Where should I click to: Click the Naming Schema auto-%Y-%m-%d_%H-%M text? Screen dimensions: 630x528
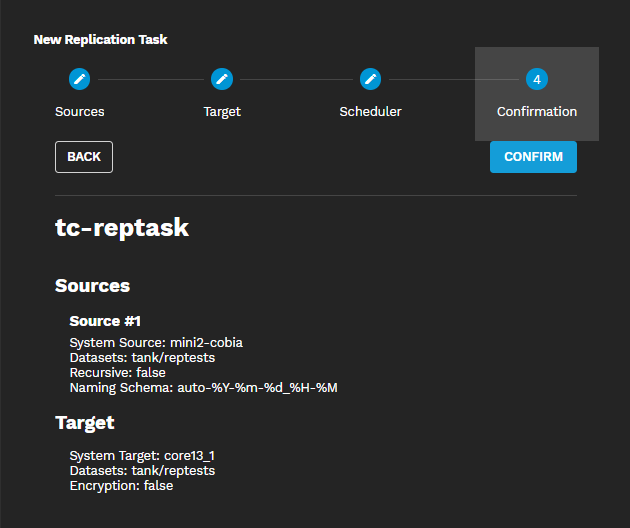(203, 387)
